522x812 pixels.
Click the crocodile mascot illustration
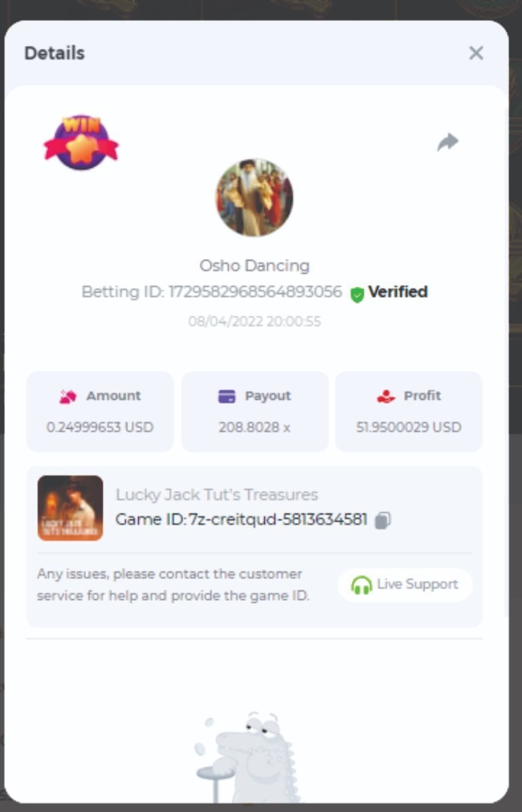point(248,757)
